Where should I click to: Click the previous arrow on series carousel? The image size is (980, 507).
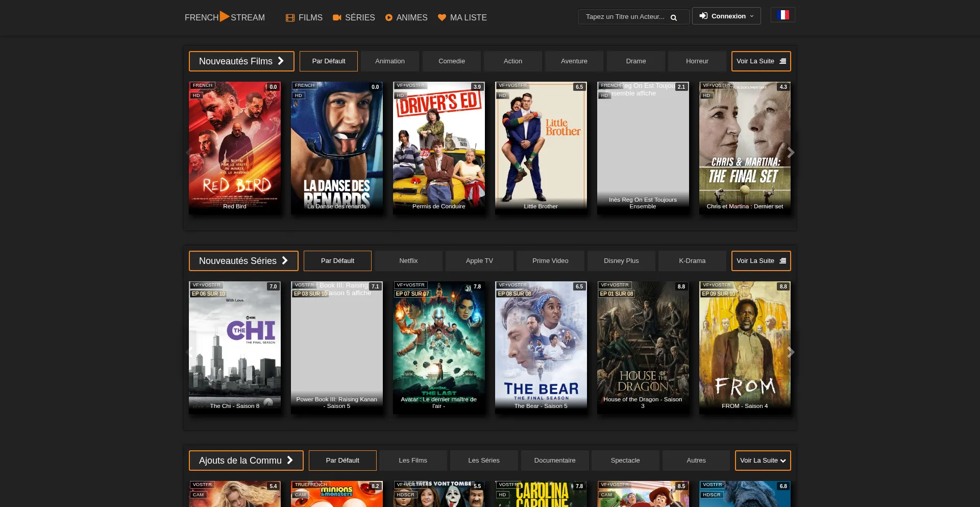(x=189, y=352)
